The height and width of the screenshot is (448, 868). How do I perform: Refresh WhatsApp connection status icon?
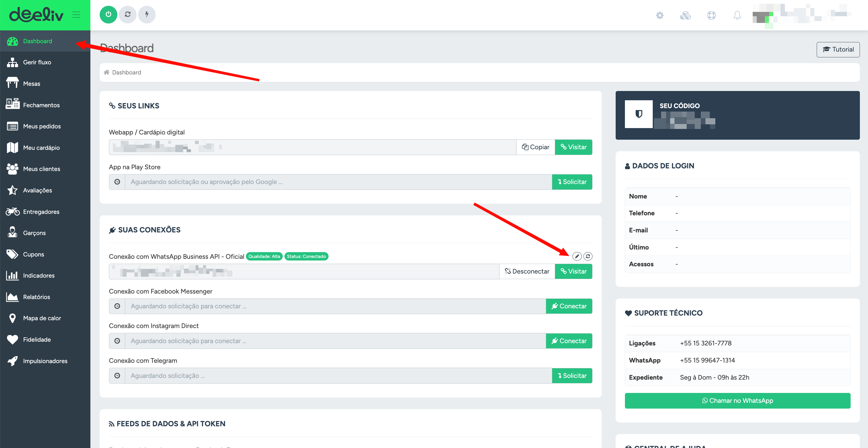(x=588, y=256)
